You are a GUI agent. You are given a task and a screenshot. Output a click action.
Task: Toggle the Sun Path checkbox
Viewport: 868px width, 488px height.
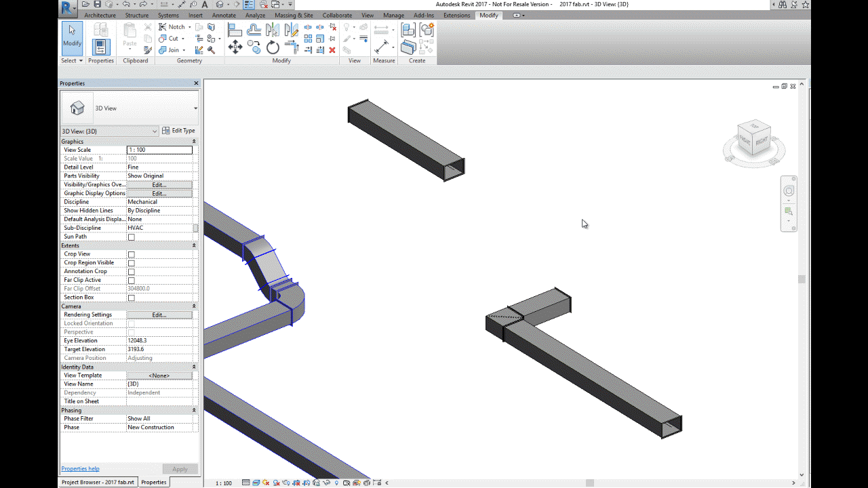point(132,236)
